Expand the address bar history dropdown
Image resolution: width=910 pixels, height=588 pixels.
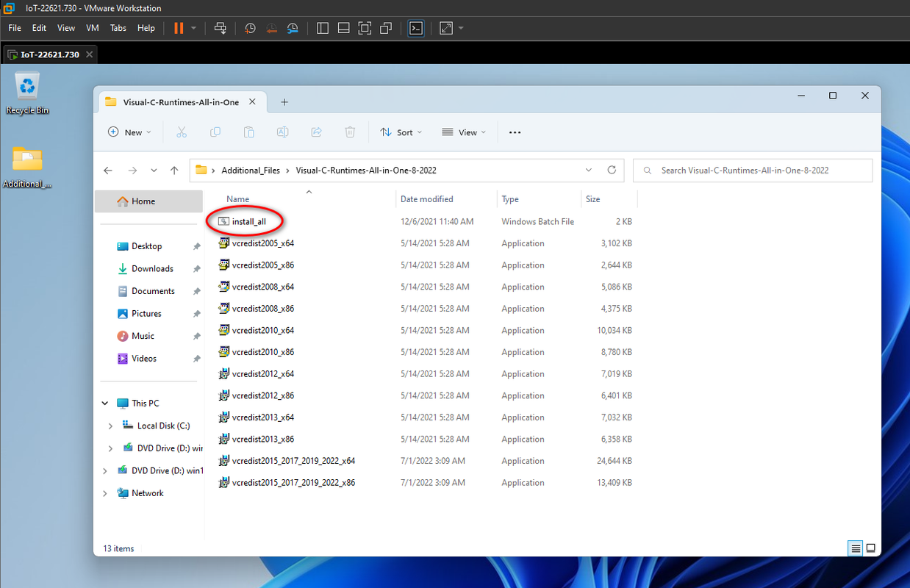point(589,170)
